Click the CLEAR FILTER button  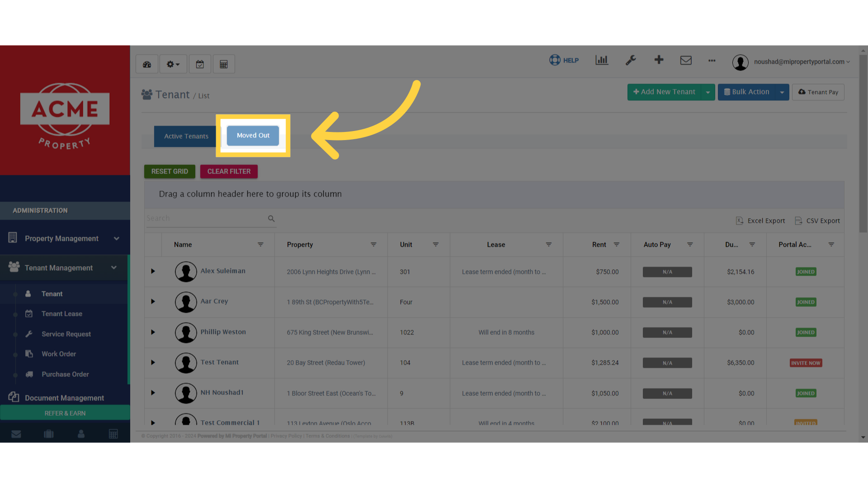click(x=229, y=172)
